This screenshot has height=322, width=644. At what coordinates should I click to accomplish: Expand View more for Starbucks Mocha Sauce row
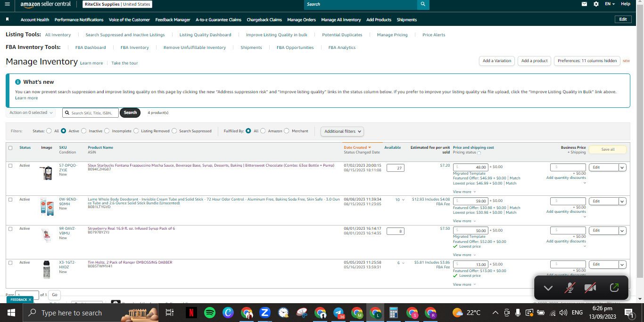tap(464, 192)
